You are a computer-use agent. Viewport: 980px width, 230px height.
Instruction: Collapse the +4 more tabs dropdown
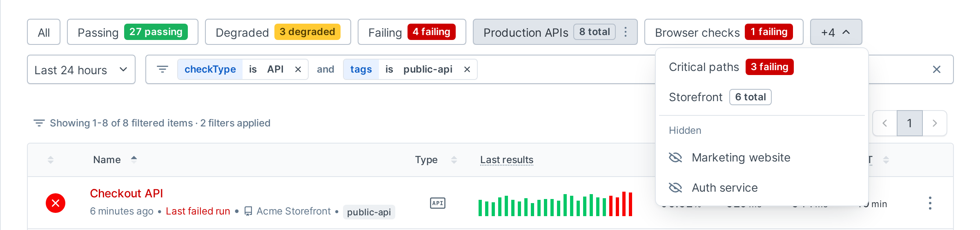pos(836,32)
